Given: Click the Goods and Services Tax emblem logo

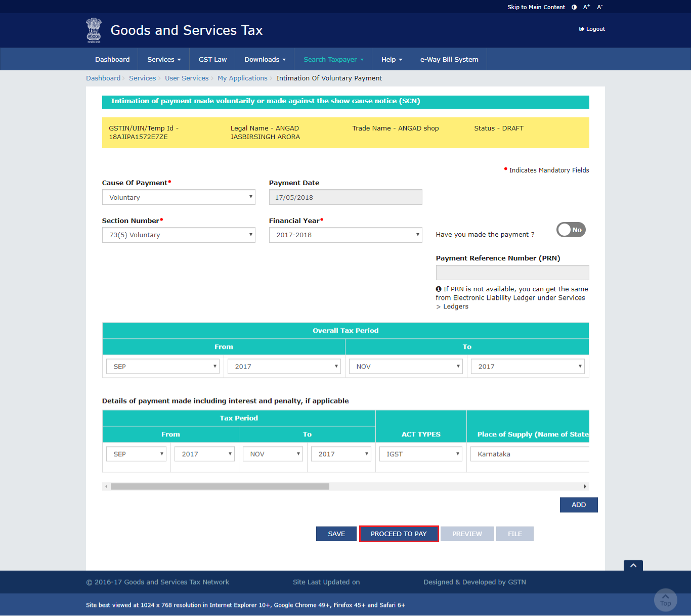Looking at the screenshot, I should pyautogui.click(x=94, y=30).
